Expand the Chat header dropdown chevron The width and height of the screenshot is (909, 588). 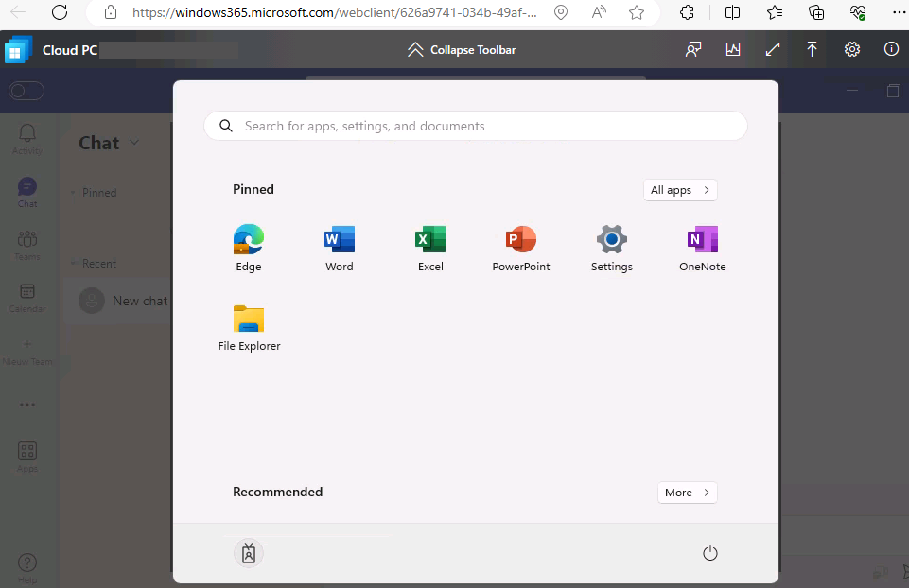tap(134, 143)
